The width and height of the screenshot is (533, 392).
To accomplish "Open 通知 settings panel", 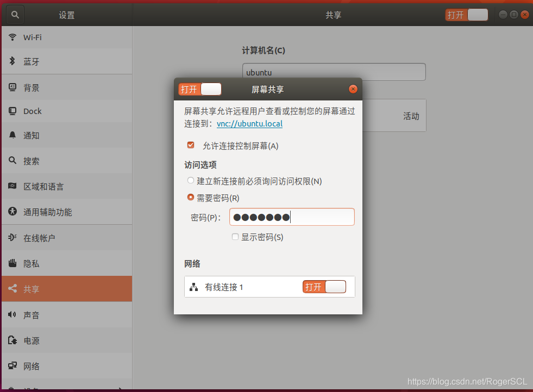I will pyautogui.click(x=67, y=135).
